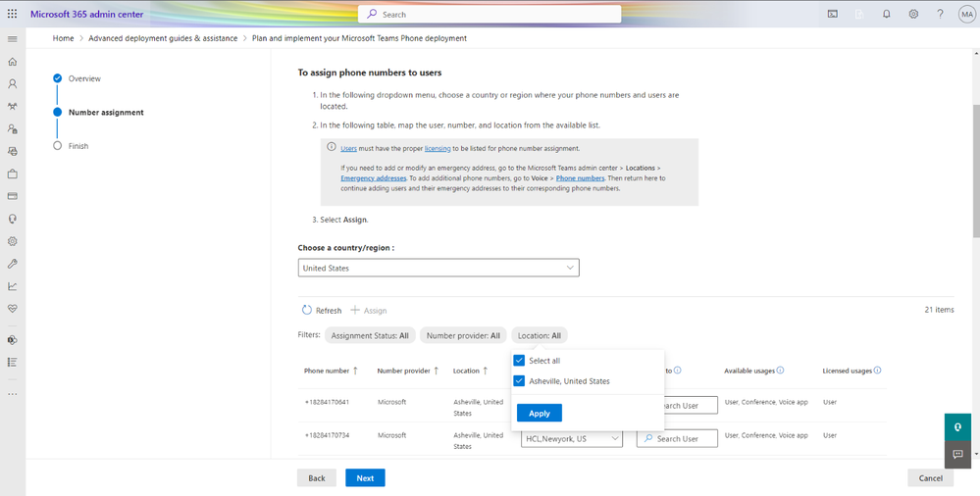Select phone number +18284170641 cell
Image resolution: width=980 pixels, height=496 pixels.
click(x=327, y=402)
